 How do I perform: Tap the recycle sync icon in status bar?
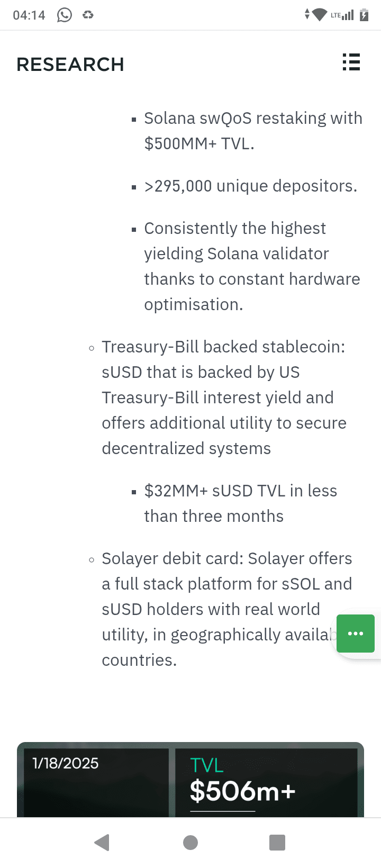pos(88,15)
